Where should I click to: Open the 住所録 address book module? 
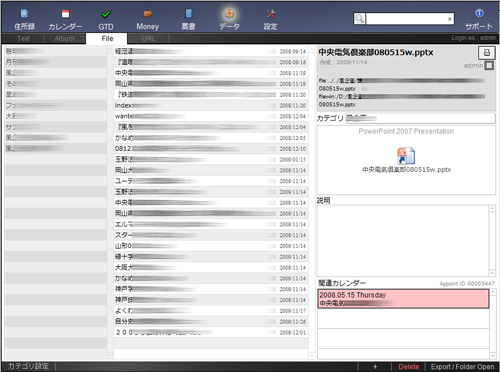click(x=24, y=20)
